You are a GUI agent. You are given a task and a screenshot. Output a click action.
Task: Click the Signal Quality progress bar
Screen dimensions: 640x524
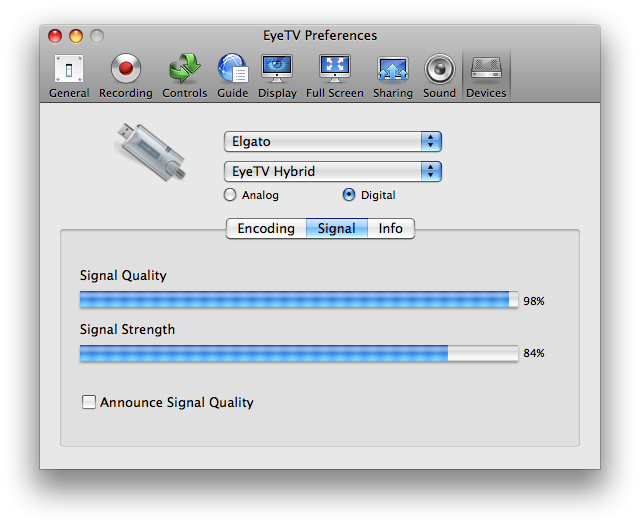[x=299, y=299]
